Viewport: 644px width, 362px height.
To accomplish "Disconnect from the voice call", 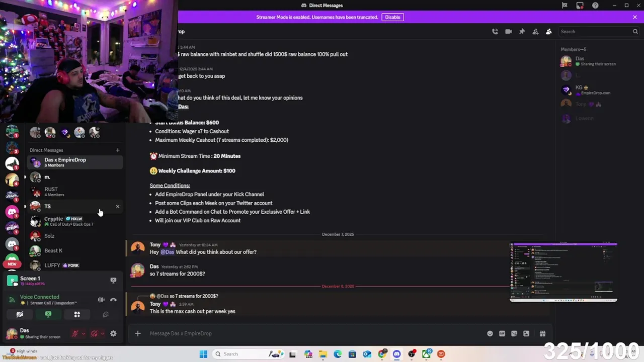I will coord(113,300).
